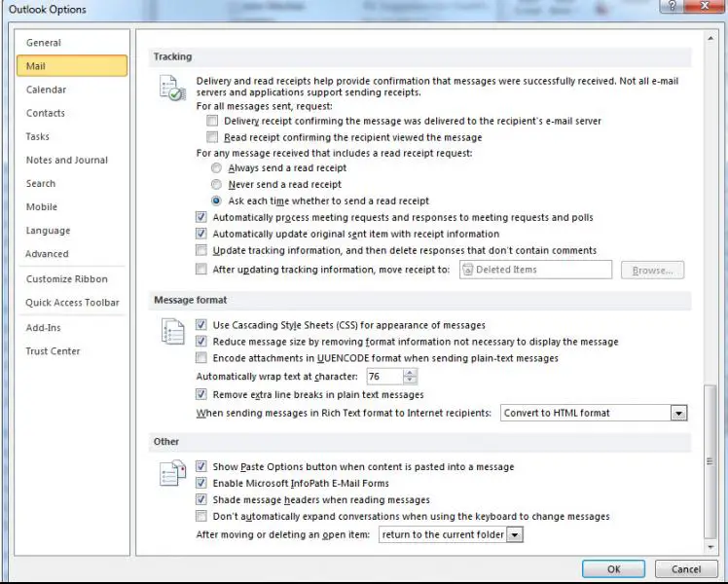Open the Calendar options category

point(71,90)
